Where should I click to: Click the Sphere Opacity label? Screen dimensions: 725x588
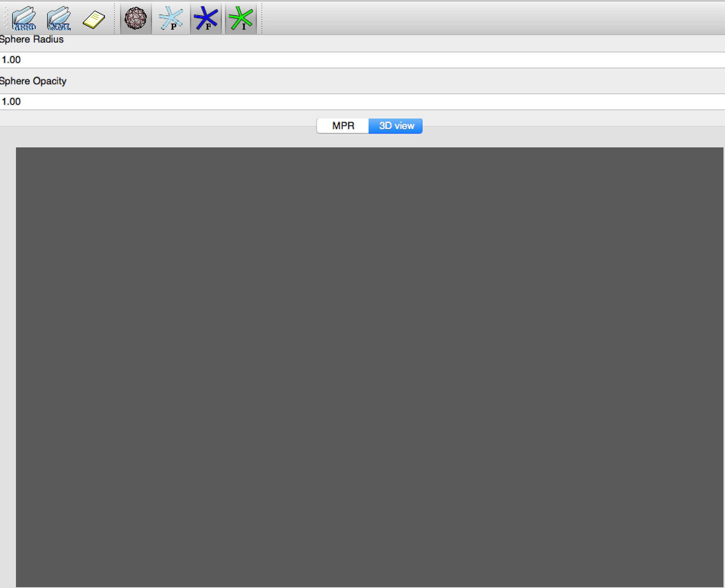point(33,81)
